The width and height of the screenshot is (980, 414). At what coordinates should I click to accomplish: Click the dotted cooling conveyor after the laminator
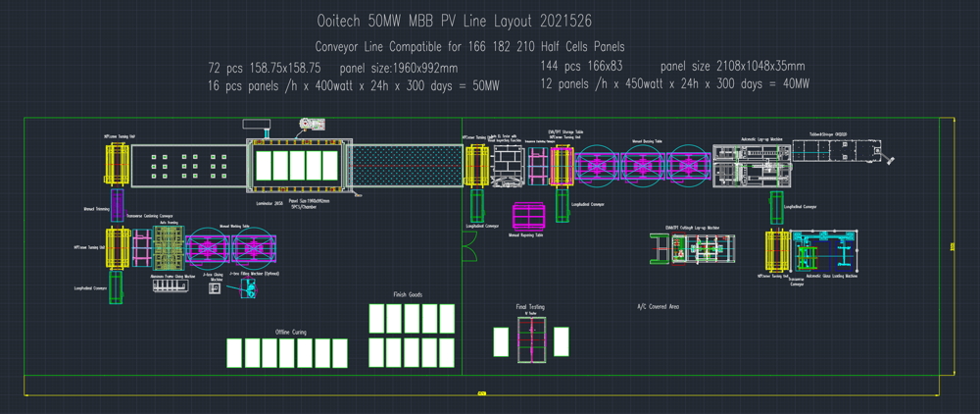tap(408, 165)
